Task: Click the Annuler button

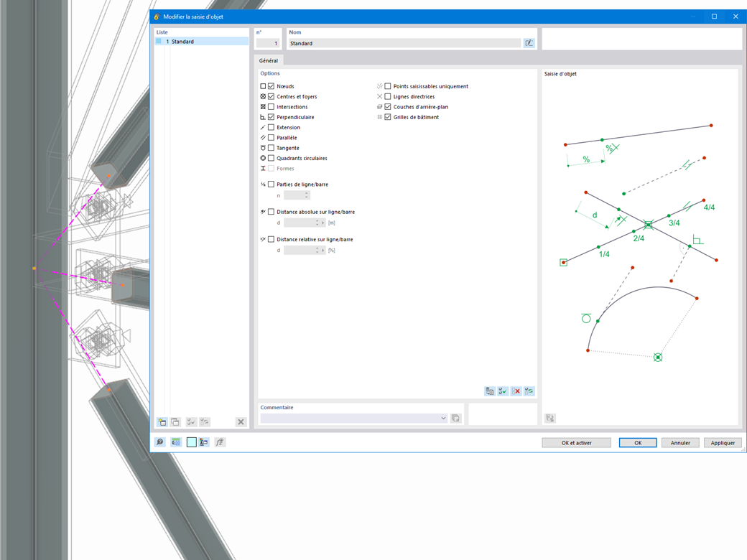Action: click(679, 443)
